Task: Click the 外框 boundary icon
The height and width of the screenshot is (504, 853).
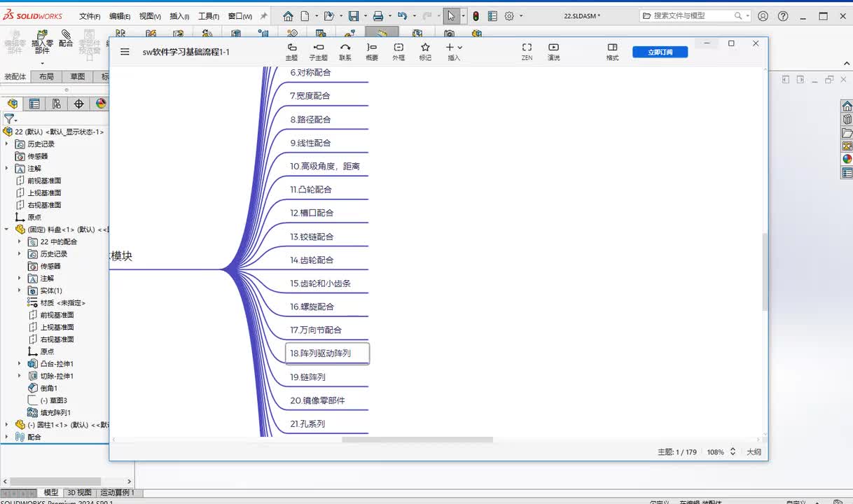Action: [x=398, y=51]
